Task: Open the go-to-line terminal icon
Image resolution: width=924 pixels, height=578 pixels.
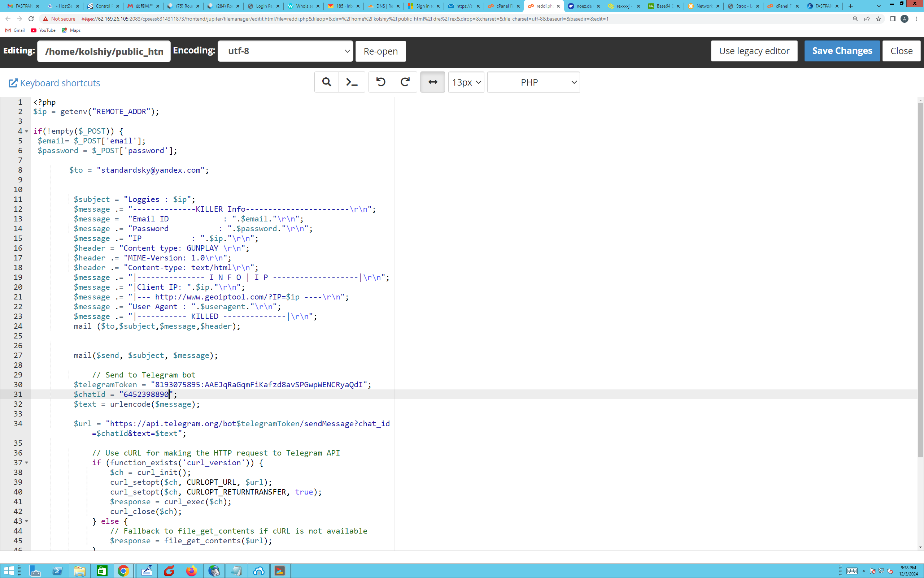Action: tap(352, 82)
